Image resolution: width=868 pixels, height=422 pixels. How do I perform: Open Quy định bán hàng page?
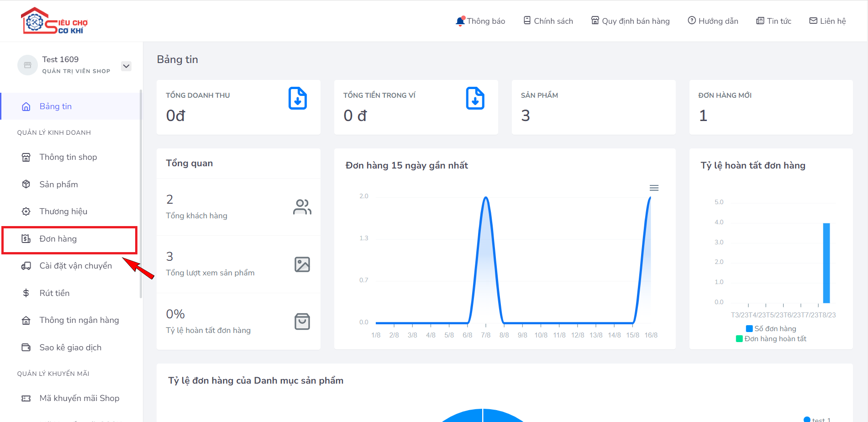[630, 21]
